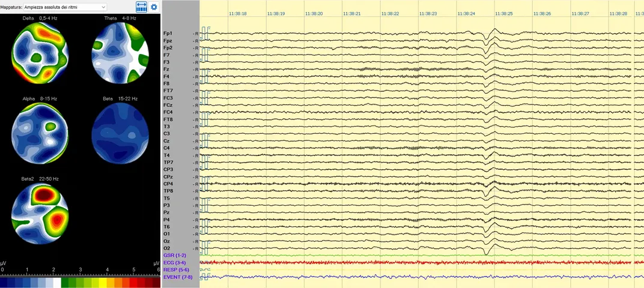The image size is (644, 288).
Task: Open mapping settings gear icon
Action: tap(154, 7)
